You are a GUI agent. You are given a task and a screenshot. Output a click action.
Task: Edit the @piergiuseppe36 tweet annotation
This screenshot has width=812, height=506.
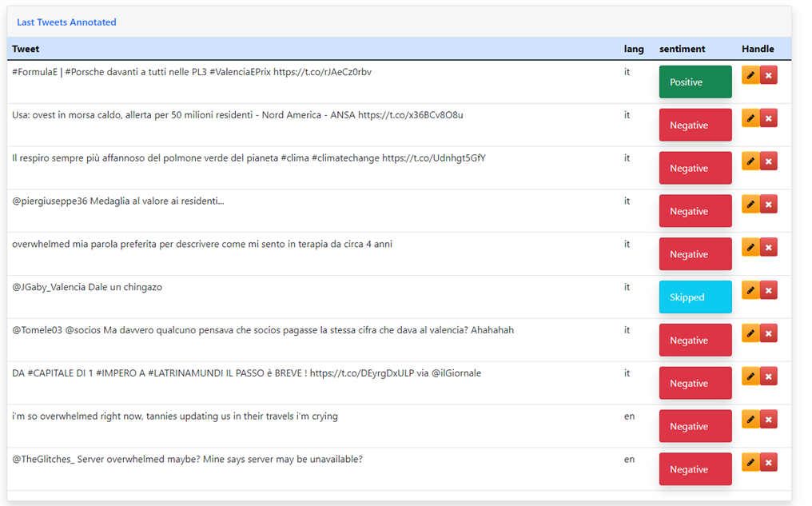(x=750, y=205)
